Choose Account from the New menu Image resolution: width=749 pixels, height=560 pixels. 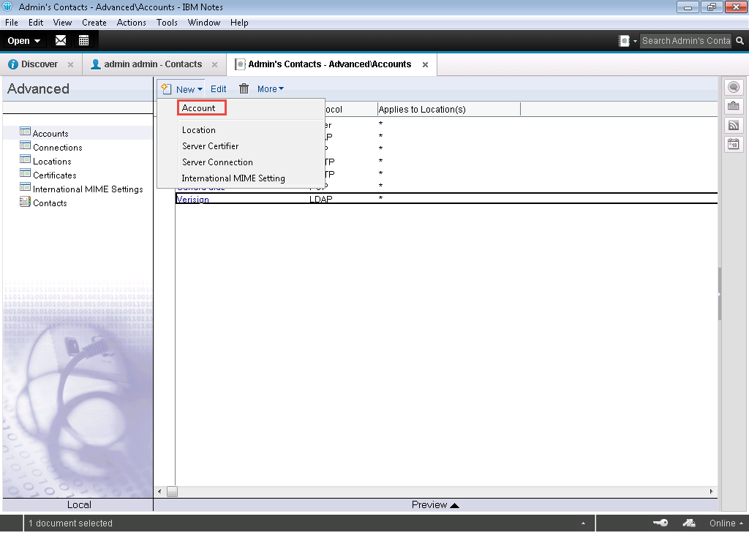tap(199, 108)
